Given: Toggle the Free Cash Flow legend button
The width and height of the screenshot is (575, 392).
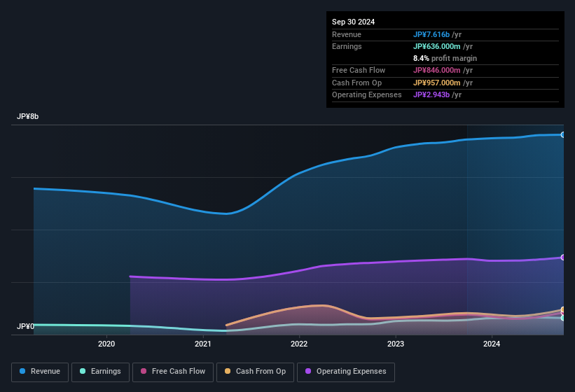Looking at the screenshot, I should (x=173, y=372).
